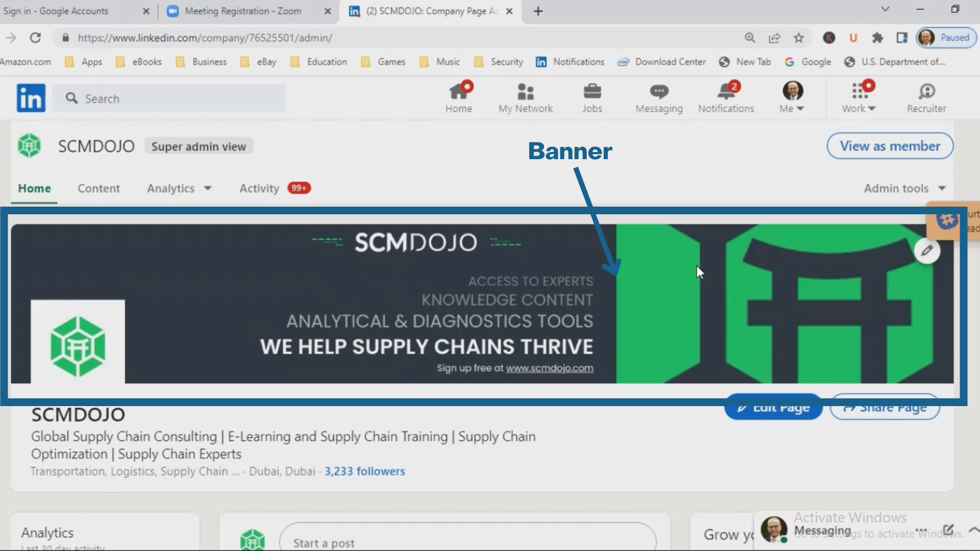Open the Content page tab
Image resolution: width=980 pixels, height=551 pixels.
pyautogui.click(x=99, y=188)
